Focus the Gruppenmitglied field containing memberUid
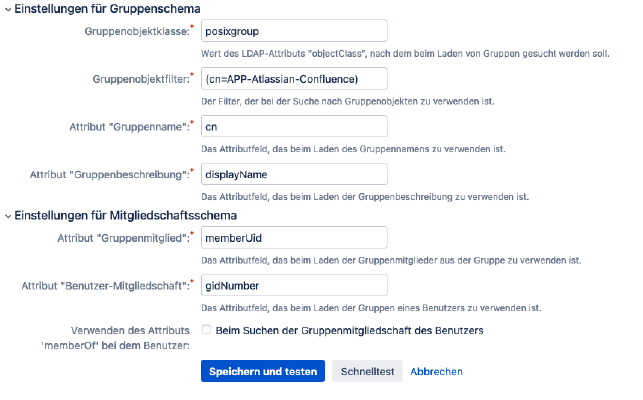This screenshot has height=400, width=643. [294, 238]
